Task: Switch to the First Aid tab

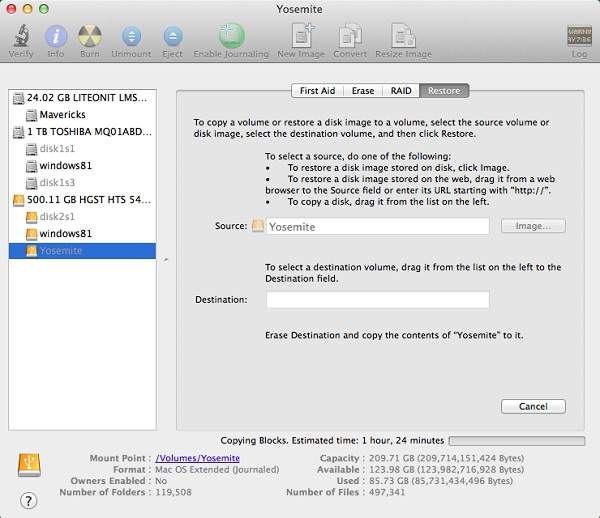Action: point(318,91)
